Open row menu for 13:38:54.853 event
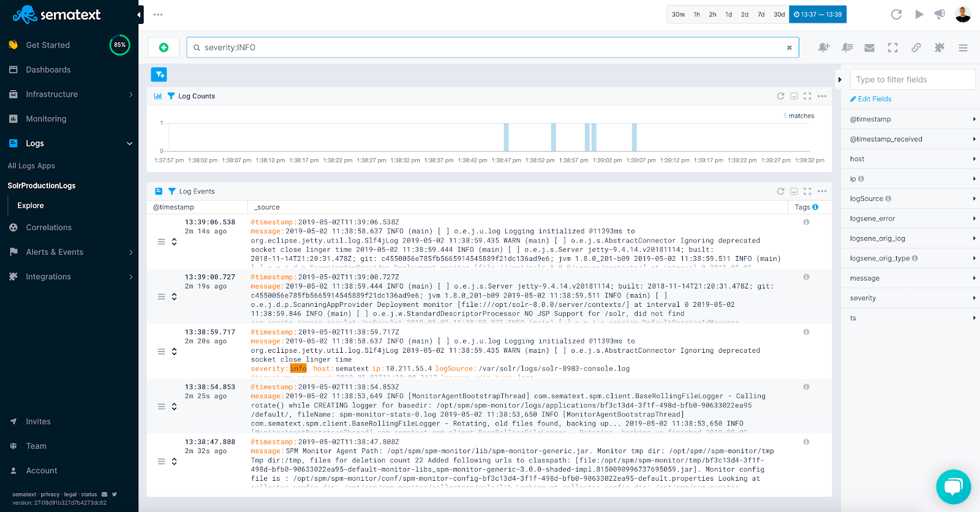The image size is (980, 512). click(x=162, y=407)
